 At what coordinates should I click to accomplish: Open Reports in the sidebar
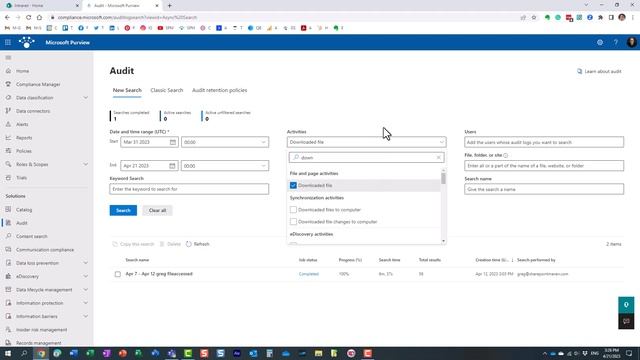coord(24,138)
